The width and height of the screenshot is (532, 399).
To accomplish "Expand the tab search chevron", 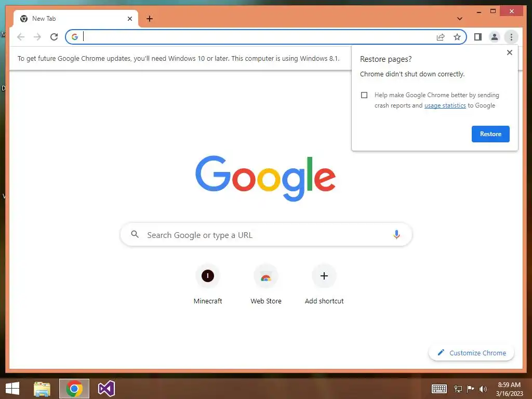I will tap(459, 19).
